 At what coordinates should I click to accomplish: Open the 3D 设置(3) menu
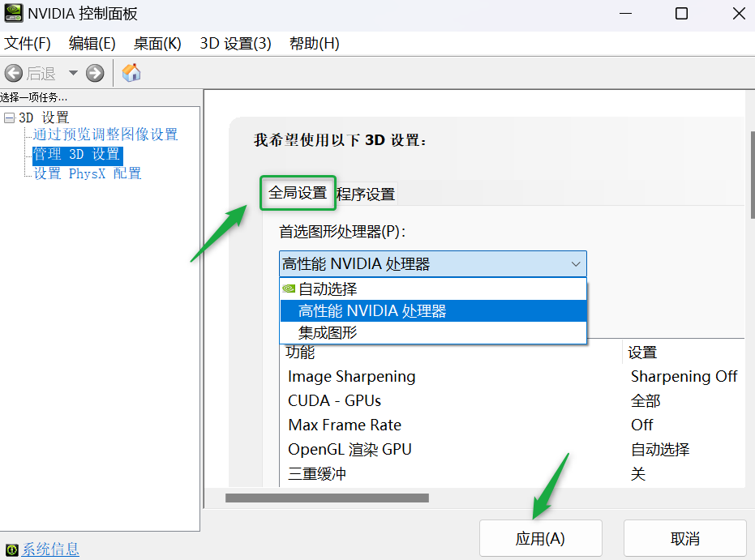(x=235, y=44)
